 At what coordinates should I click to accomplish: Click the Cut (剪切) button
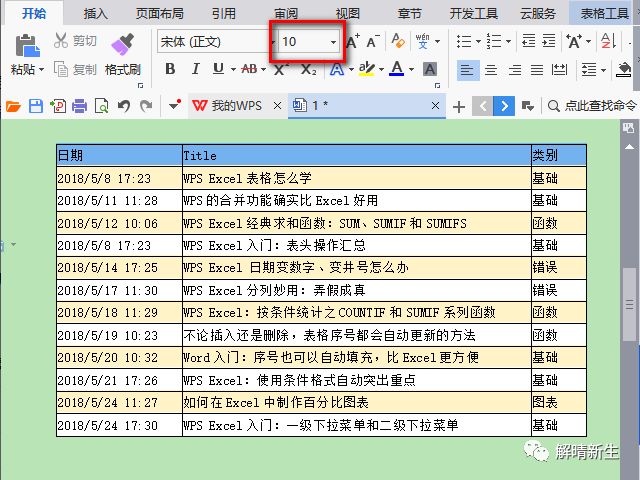[75, 41]
